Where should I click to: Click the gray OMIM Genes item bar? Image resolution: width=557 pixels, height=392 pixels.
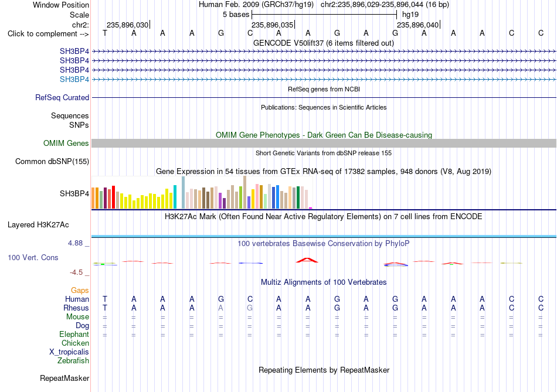pos(324,143)
